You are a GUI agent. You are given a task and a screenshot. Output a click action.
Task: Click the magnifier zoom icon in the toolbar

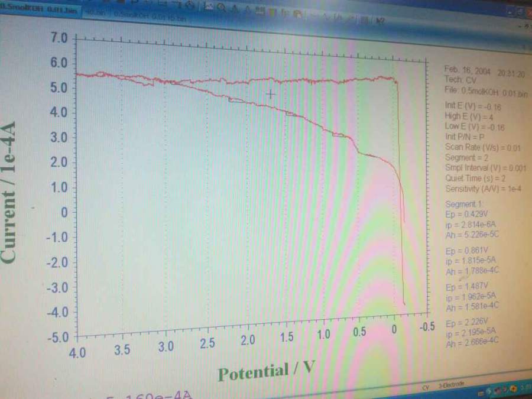click(222, 7)
